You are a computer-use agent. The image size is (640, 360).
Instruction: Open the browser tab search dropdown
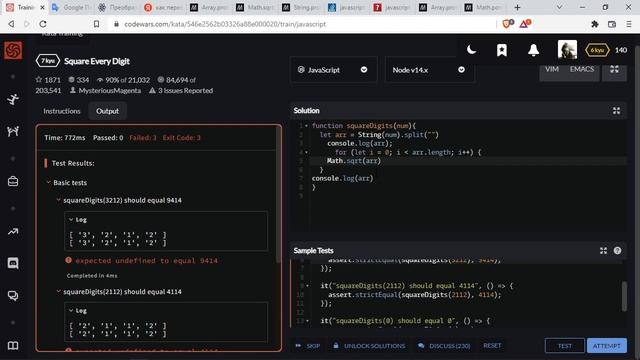pos(559,7)
